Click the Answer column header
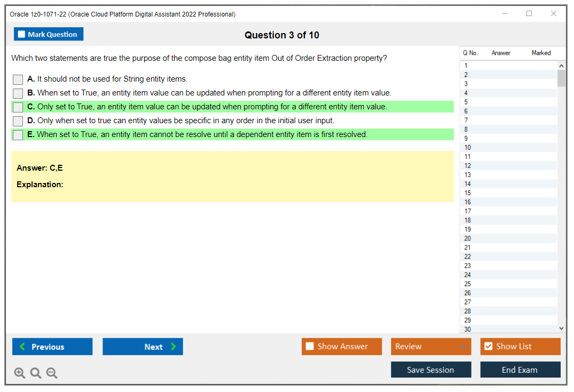 [x=500, y=53]
